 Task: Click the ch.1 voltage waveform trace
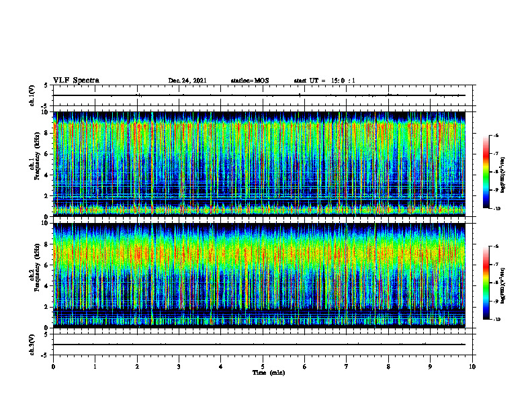click(259, 95)
